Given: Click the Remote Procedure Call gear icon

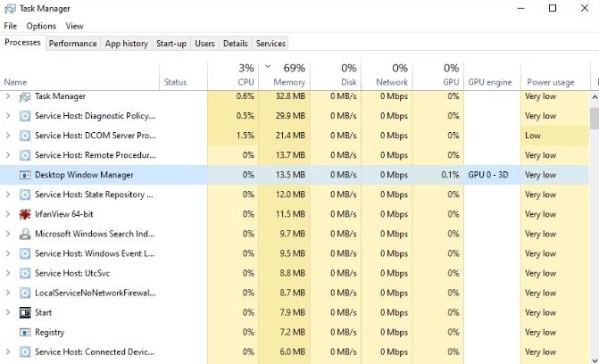Looking at the screenshot, I should click(x=25, y=155).
